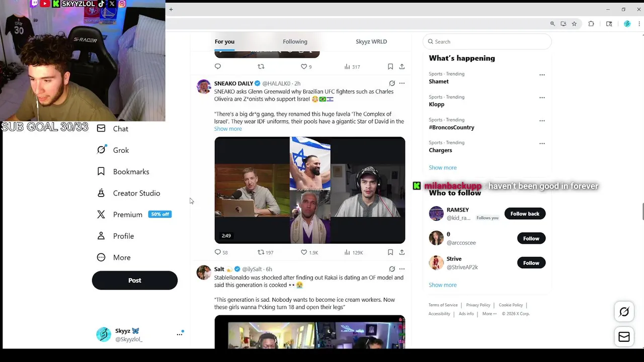Reply to the top post with 317 views
Image resolution: width=644 pixels, height=362 pixels.
[218, 66]
